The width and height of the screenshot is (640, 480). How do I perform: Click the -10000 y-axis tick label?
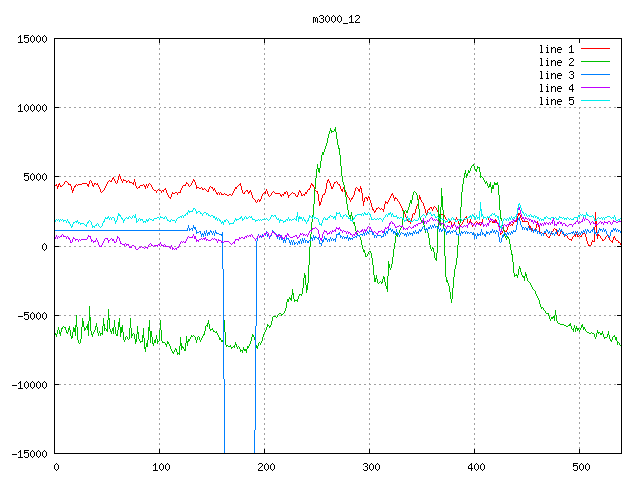[x=29, y=385]
